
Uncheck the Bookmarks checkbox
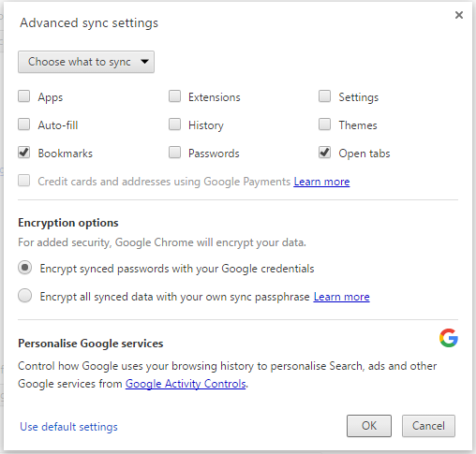24,153
